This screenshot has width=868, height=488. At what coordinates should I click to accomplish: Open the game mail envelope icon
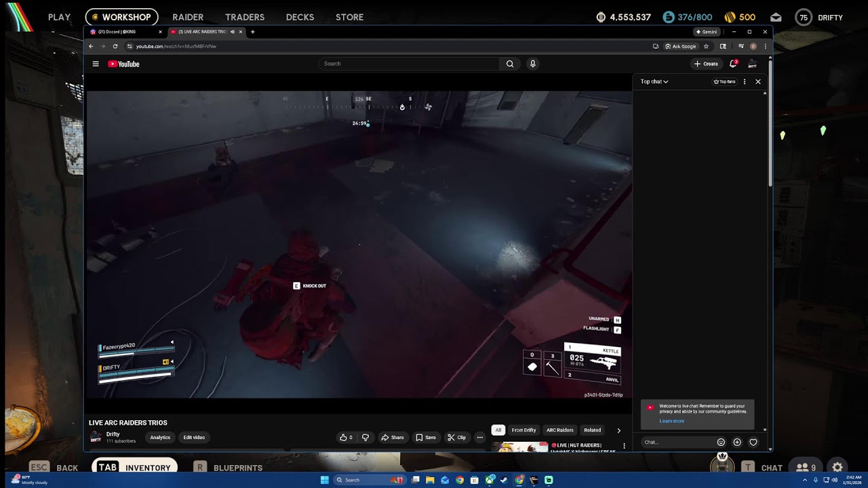(776, 18)
